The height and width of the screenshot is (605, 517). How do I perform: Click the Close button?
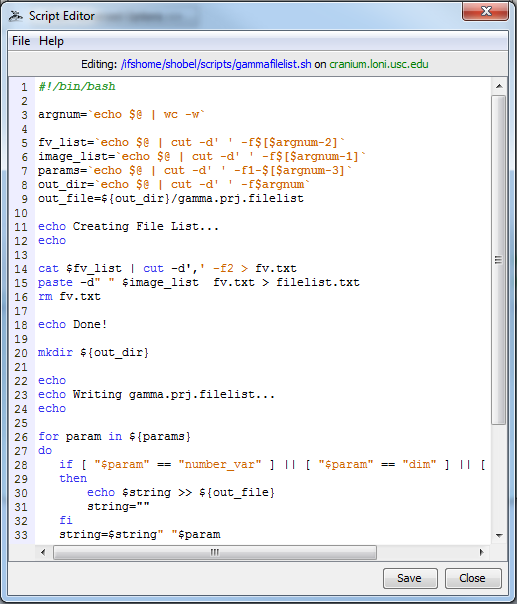pos(473,578)
